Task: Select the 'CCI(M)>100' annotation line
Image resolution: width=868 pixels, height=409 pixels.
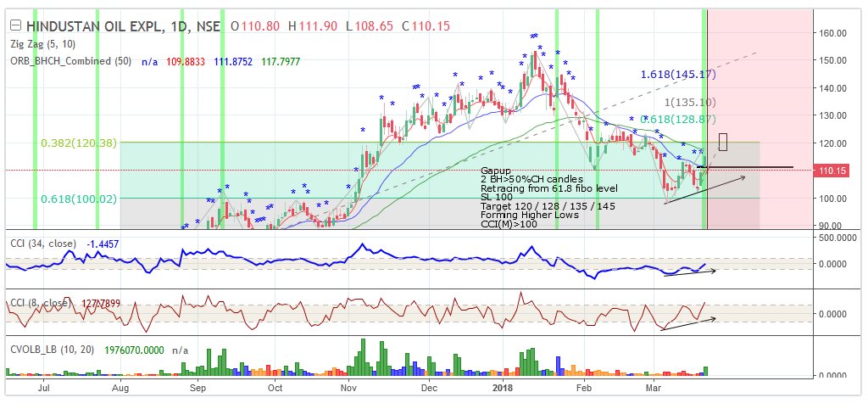Action: (x=509, y=224)
